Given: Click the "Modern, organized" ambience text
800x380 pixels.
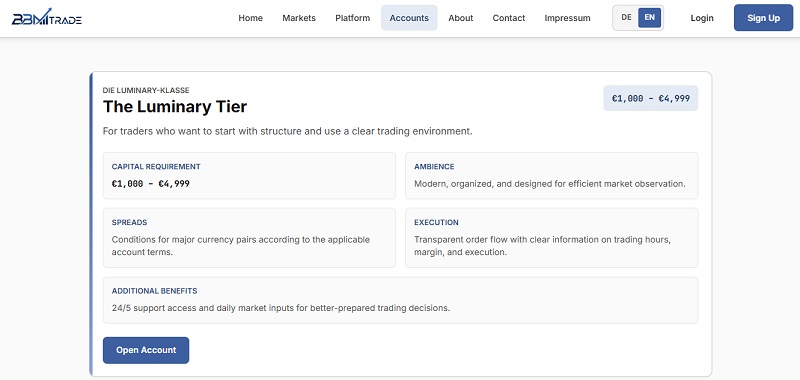Looking at the screenshot, I should [549, 184].
